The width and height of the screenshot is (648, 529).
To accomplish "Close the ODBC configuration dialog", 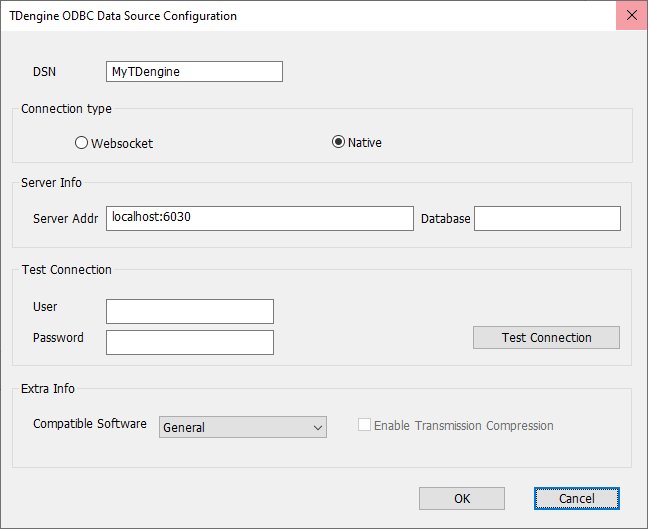I will click(x=631, y=16).
